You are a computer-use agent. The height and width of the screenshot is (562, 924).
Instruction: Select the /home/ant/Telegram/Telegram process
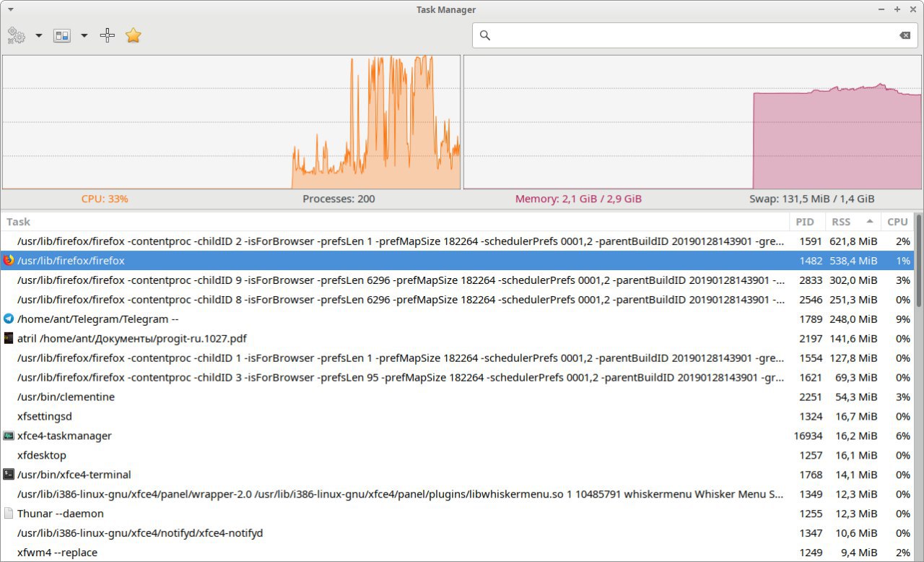[x=458, y=319]
